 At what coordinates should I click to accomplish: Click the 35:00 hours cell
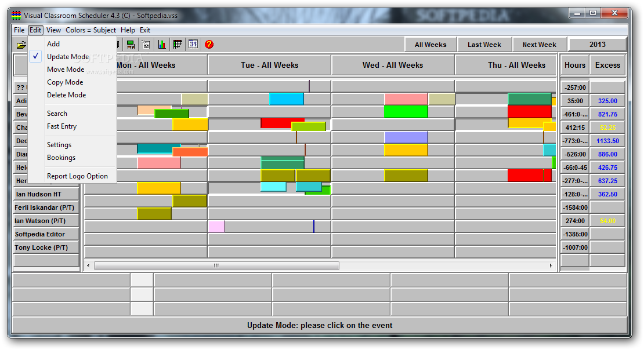(x=575, y=101)
